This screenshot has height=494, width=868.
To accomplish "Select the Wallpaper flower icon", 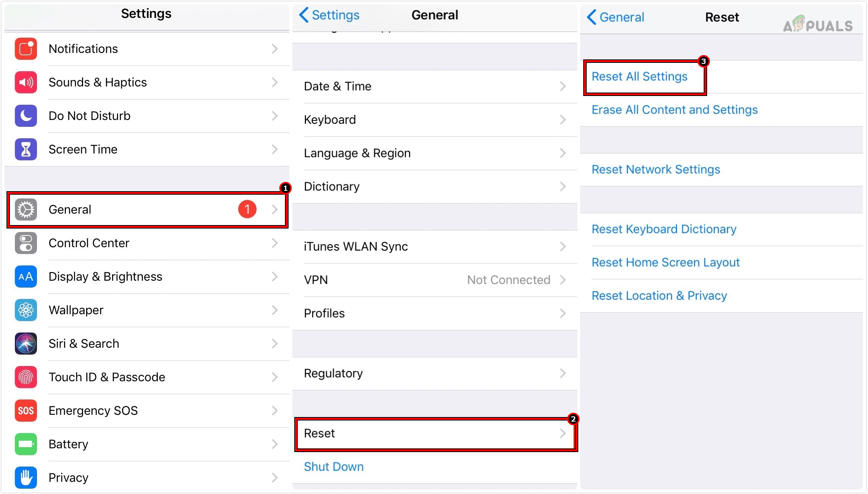I will click(x=25, y=310).
